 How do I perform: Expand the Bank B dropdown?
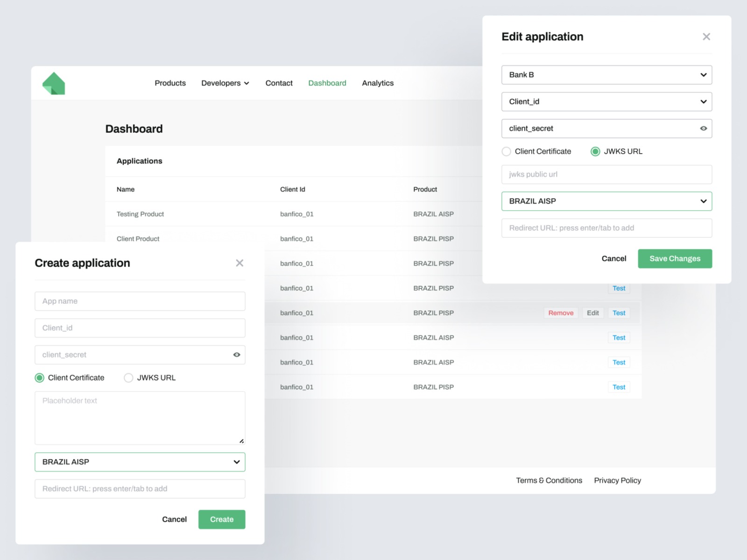point(606,75)
